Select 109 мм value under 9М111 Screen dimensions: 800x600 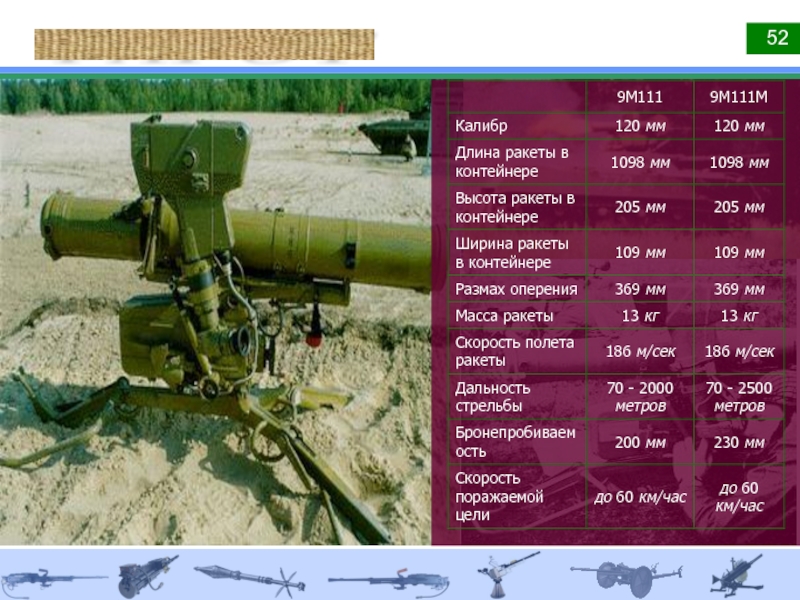pyautogui.click(x=640, y=253)
